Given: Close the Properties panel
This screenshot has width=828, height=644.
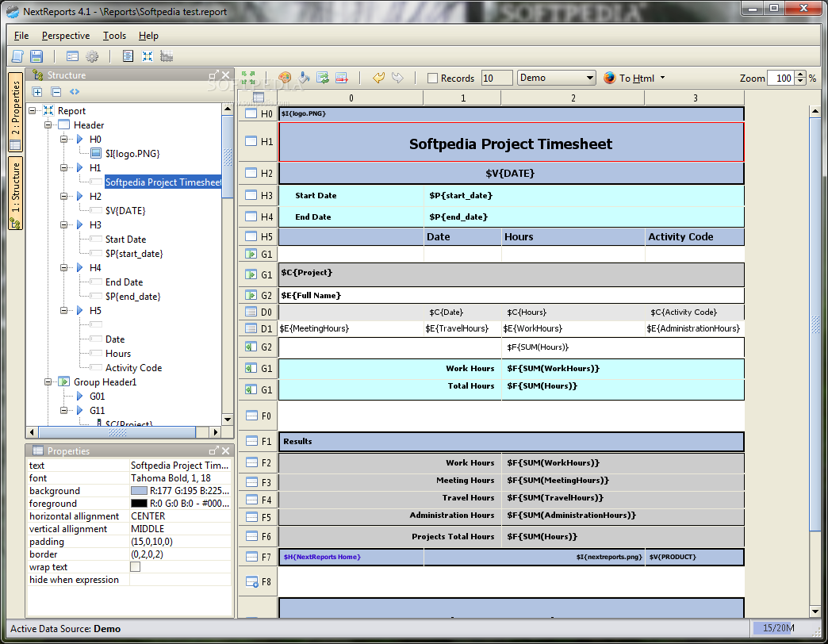Looking at the screenshot, I should pos(225,450).
